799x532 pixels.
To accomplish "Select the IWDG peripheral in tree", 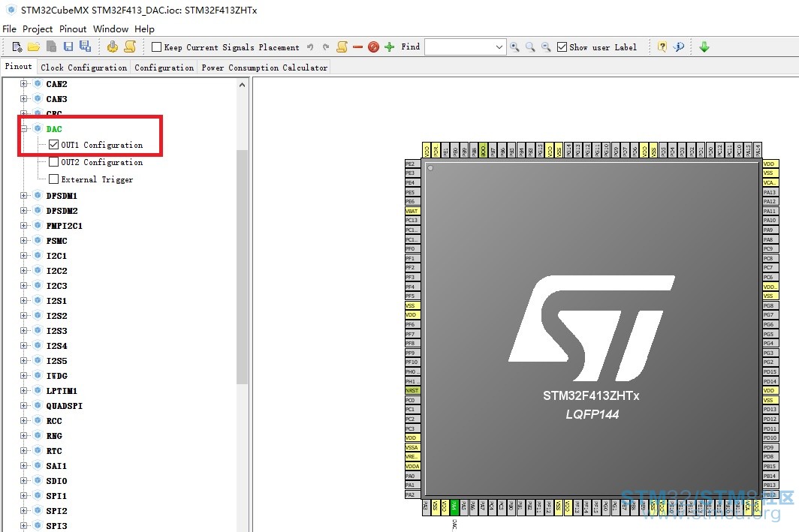I will pos(56,376).
